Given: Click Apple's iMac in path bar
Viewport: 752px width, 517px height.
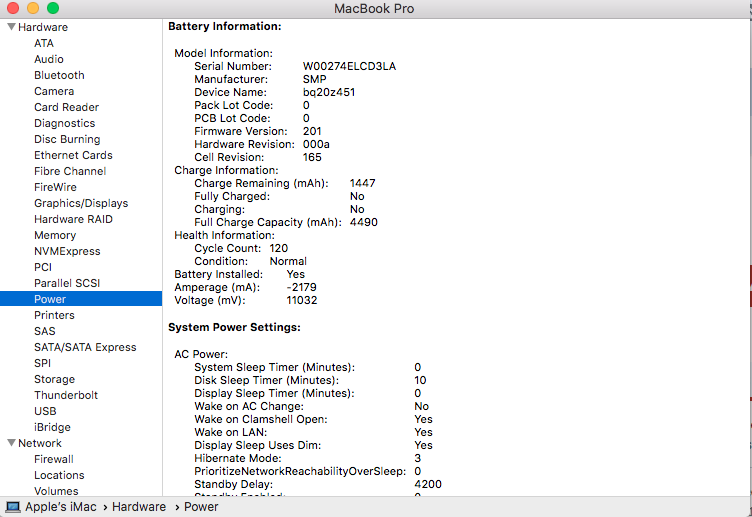Looking at the screenshot, I should (60, 507).
